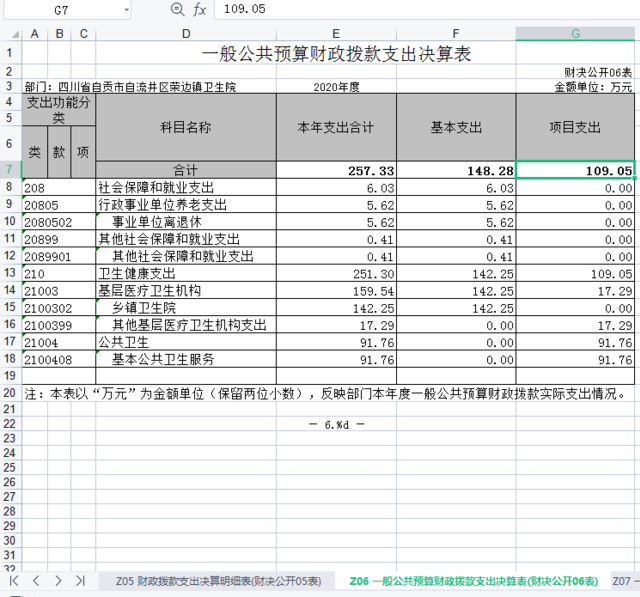
Task: Select row 13 header
Action: (x=10, y=272)
